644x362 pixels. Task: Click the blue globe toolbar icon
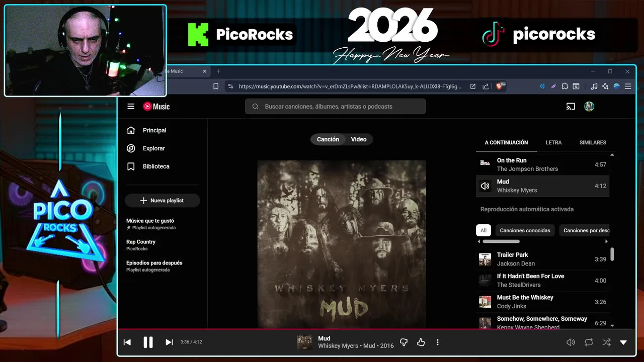616,86
